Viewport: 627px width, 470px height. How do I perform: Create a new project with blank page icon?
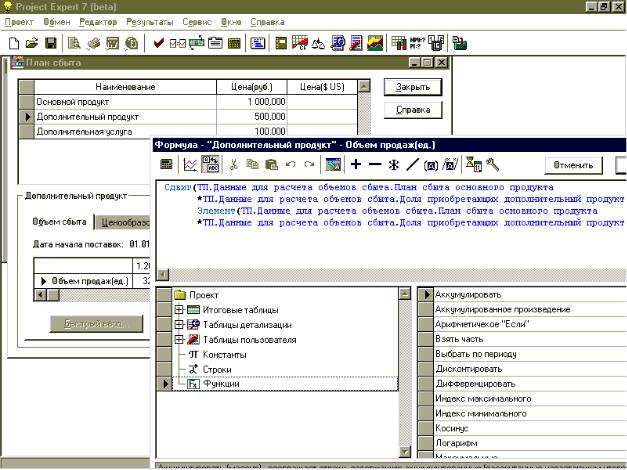tap(14, 43)
